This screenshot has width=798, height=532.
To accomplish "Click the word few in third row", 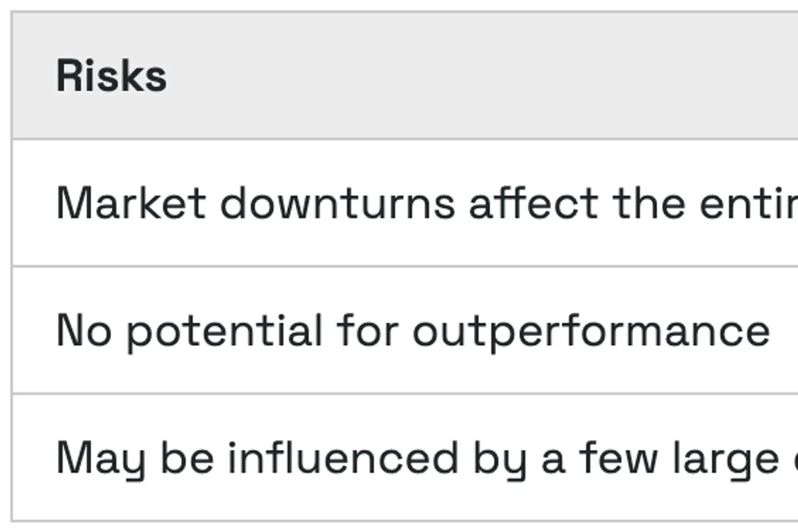I will pos(617,458).
